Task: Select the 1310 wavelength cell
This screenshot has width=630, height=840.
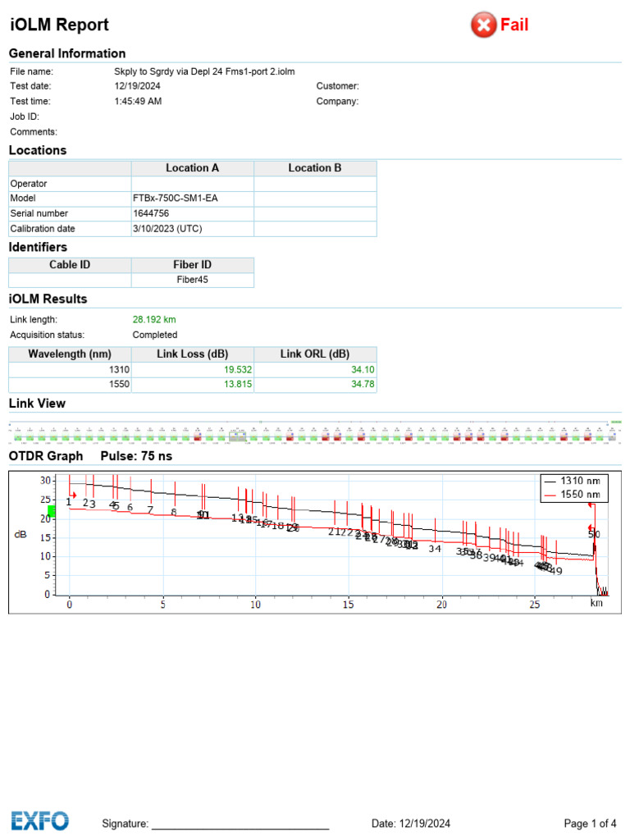Action: coord(70,370)
